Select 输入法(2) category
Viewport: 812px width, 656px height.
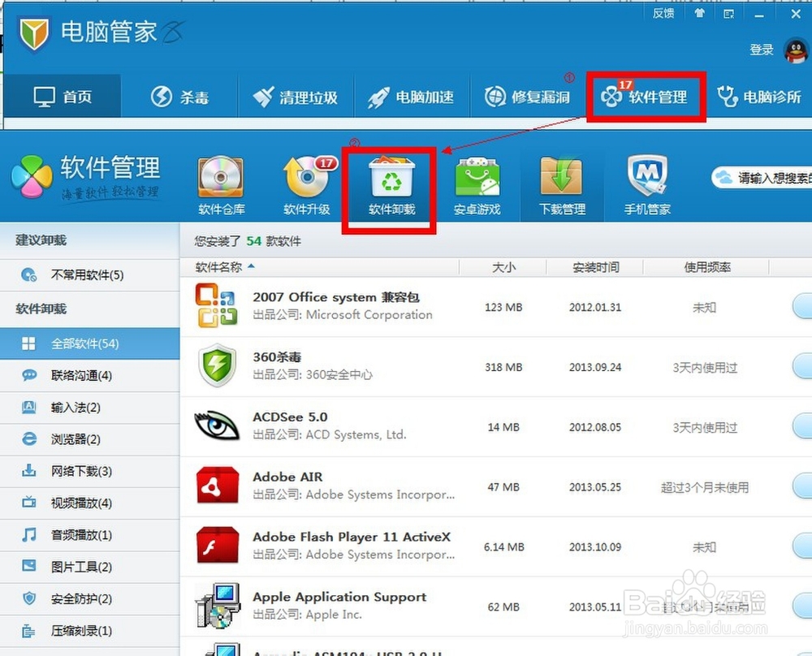tap(89, 408)
